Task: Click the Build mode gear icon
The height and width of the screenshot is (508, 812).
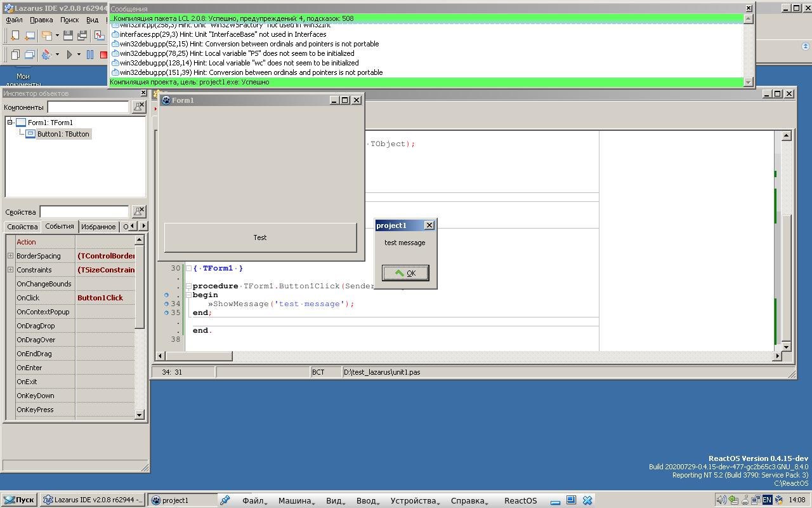Action: point(46,55)
